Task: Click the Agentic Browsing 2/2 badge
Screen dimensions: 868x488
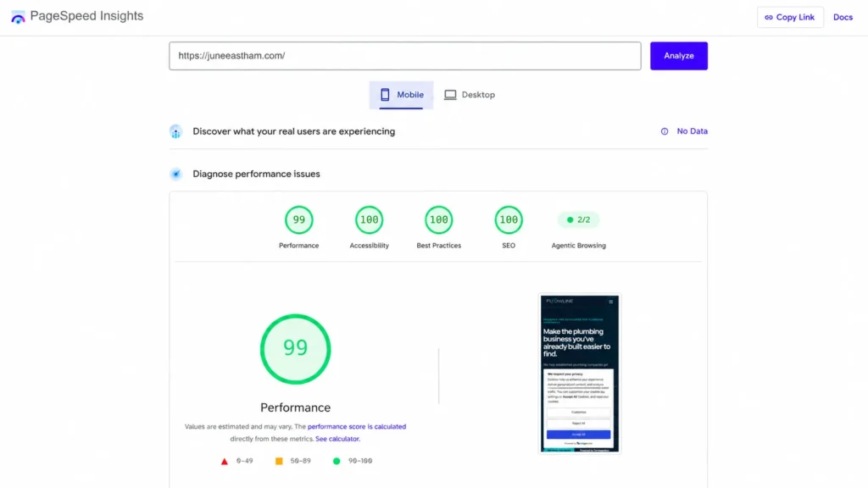Action: (x=578, y=219)
